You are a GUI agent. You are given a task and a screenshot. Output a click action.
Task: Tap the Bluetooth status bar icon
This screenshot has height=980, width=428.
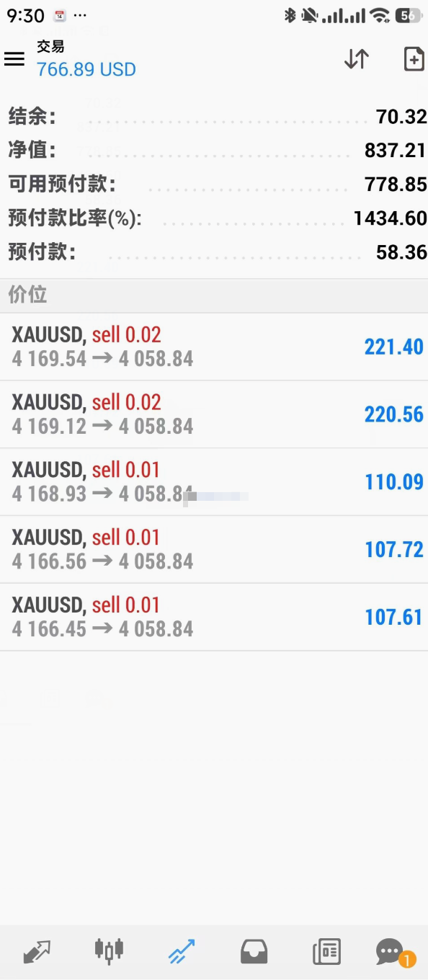point(290,15)
